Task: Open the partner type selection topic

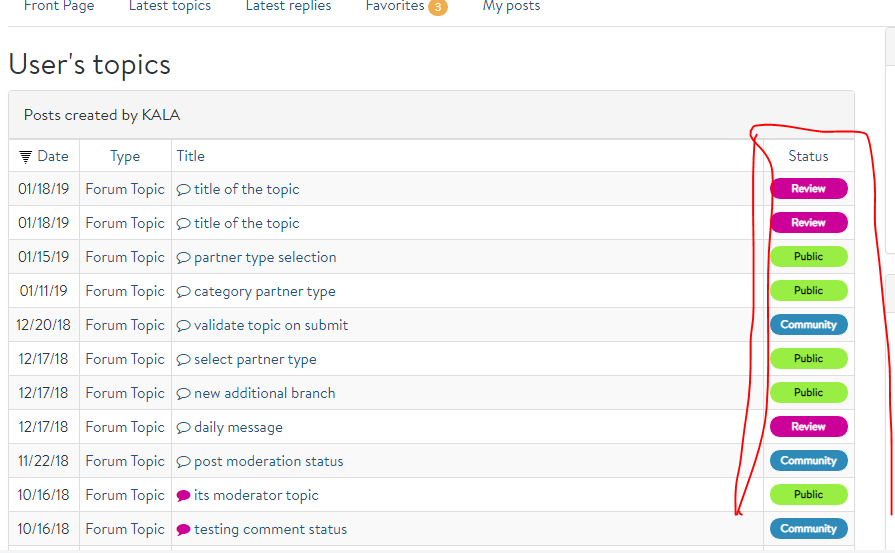Action: coord(265,257)
